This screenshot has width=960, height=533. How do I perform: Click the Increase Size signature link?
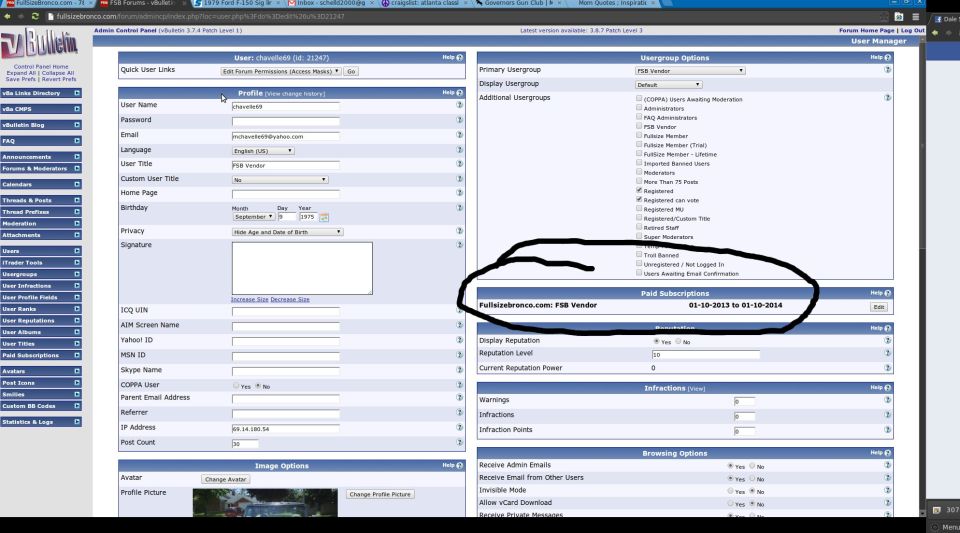click(x=249, y=299)
